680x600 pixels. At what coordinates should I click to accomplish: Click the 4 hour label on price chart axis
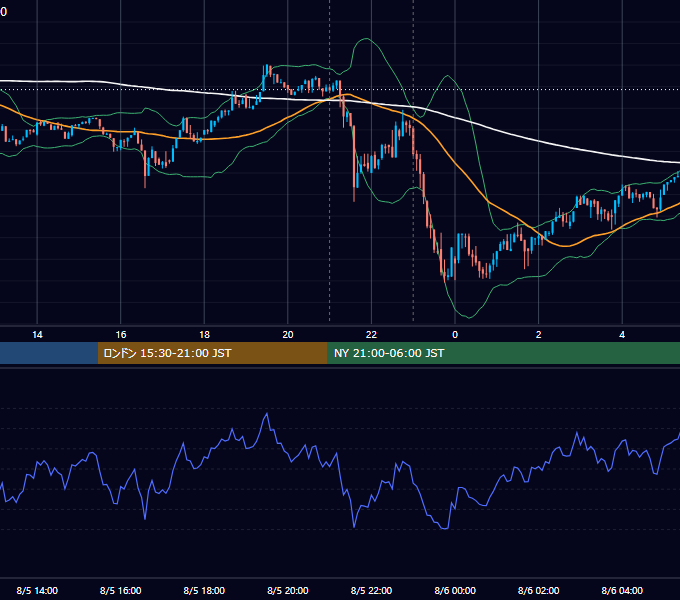click(x=622, y=335)
